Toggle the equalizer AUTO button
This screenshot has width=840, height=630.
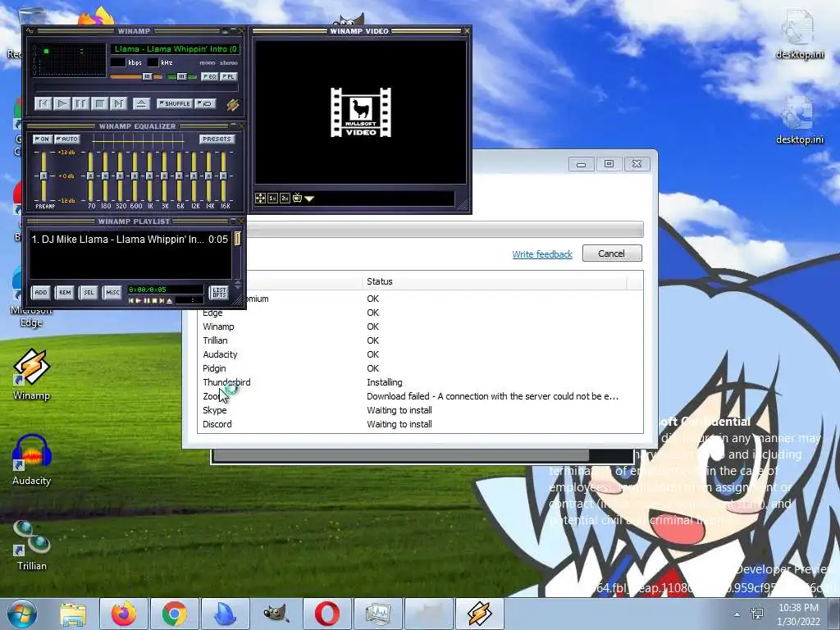pos(67,139)
